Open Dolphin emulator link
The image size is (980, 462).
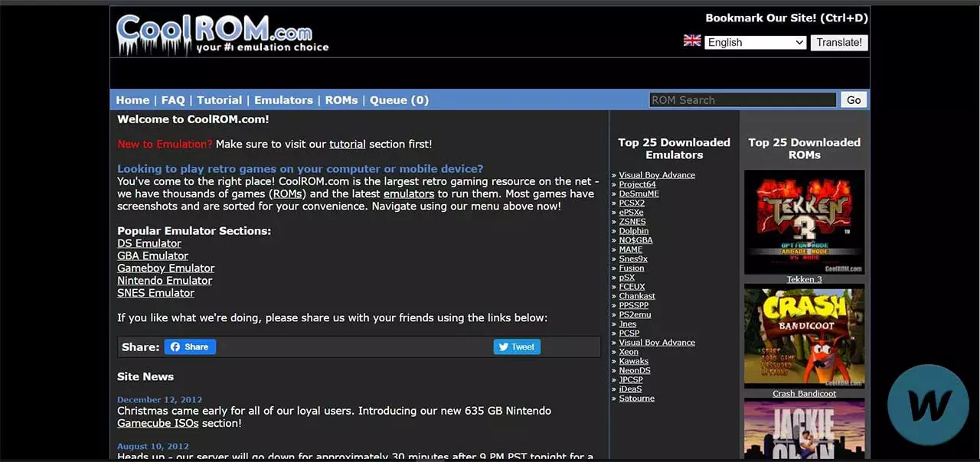tap(633, 231)
